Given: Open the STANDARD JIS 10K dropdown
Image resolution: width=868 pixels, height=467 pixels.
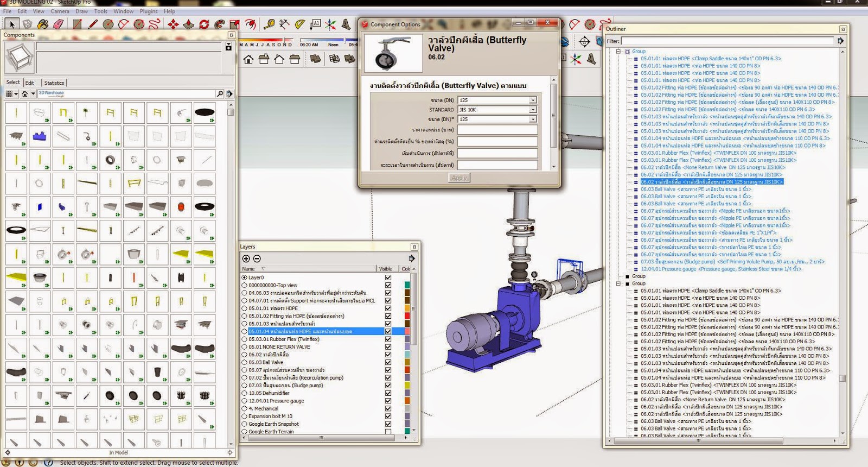Looking at the screenshot, I should (x=533, y=110).
